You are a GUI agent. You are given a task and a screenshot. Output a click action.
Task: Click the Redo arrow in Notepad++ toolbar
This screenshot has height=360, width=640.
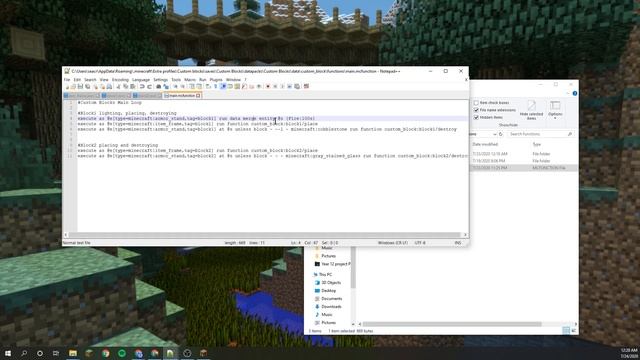(x=149, y=87)
